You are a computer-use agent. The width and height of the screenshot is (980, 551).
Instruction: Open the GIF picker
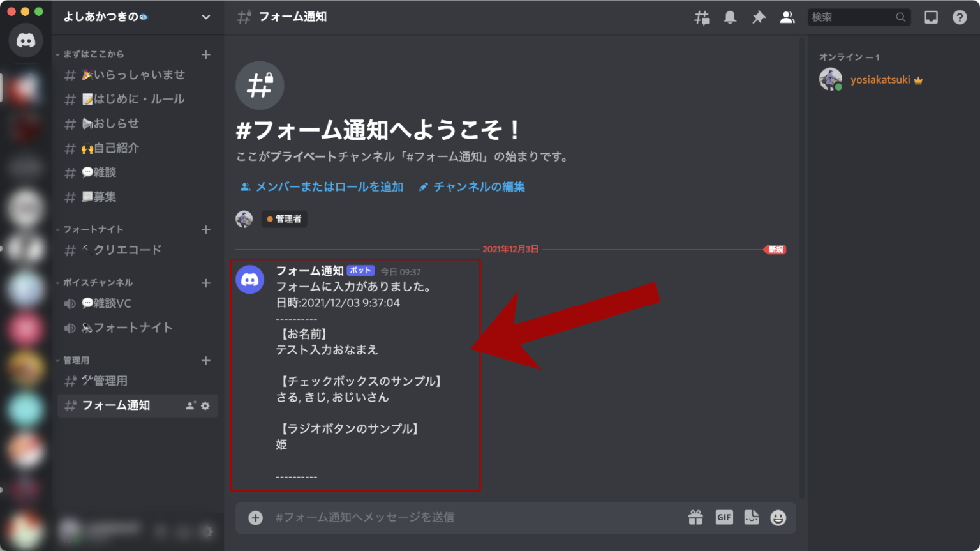tap(724, 517)
